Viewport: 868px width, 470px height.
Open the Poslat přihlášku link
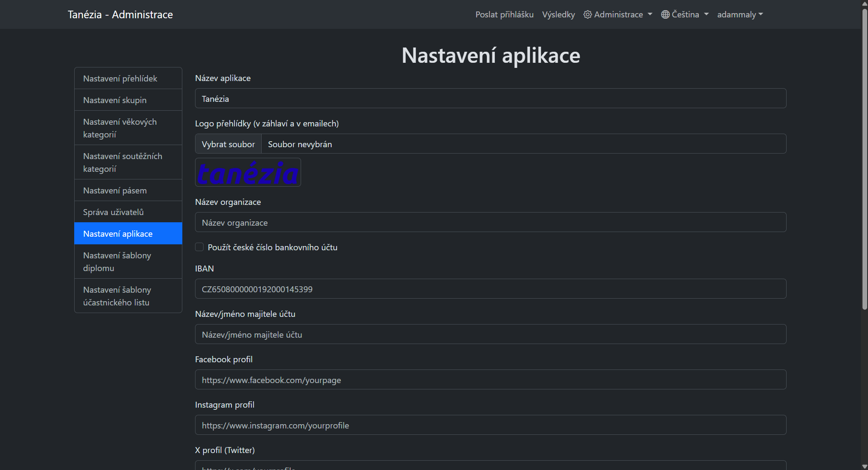504,14
